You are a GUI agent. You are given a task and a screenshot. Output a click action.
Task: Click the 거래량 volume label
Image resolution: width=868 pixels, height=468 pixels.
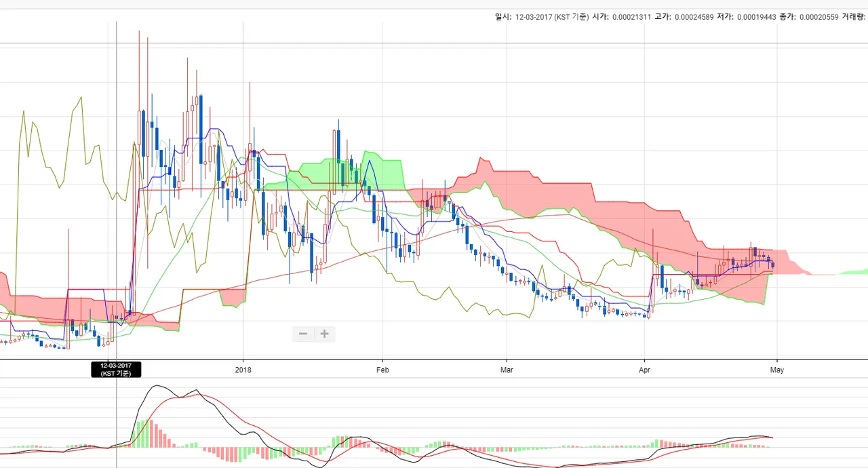pos(853,17)
